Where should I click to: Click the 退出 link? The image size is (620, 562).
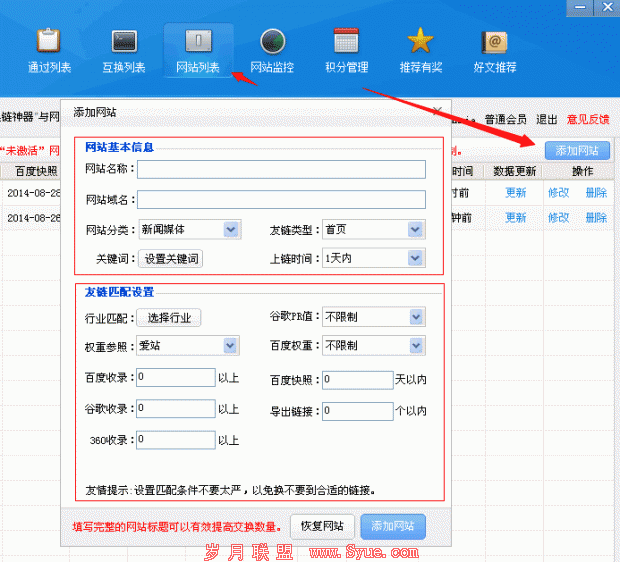point(546,119)
